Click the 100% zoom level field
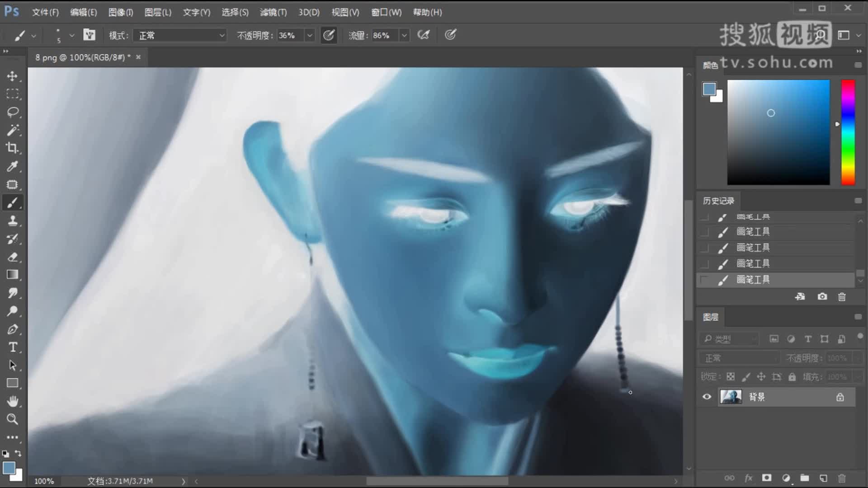The image size is (868, 488). [44, 481]
